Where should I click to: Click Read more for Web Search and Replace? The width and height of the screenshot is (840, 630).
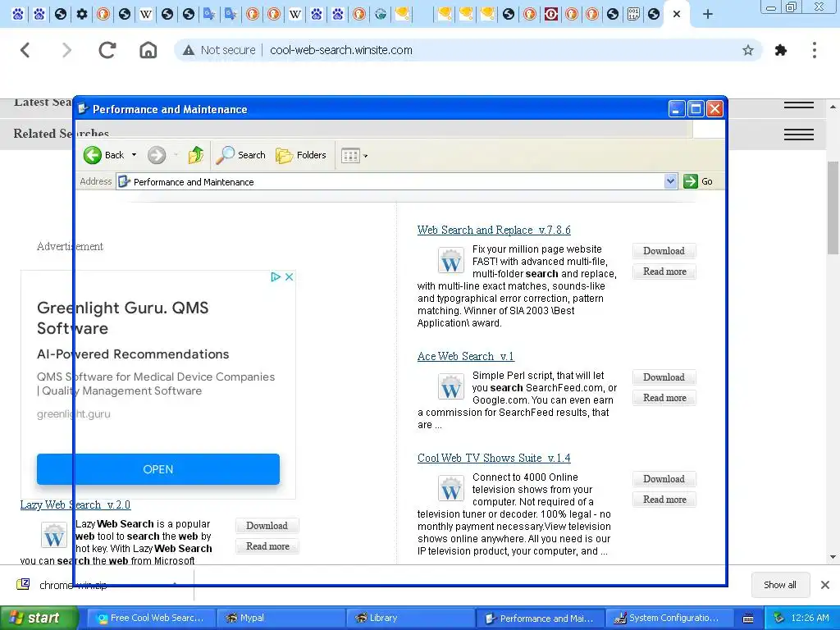(x=664, y=272)
